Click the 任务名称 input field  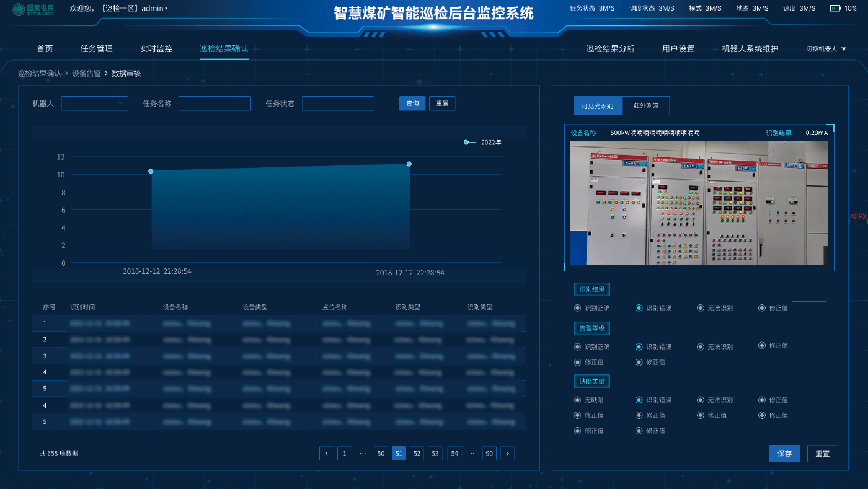click(215, 104)
